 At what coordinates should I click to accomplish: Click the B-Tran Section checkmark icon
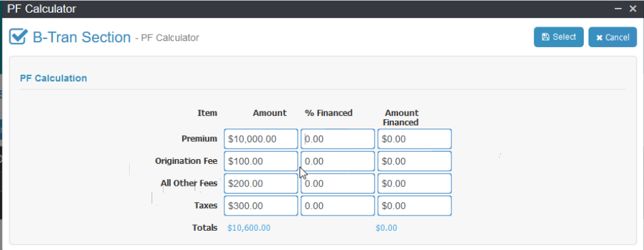click(x=19, y=37)
